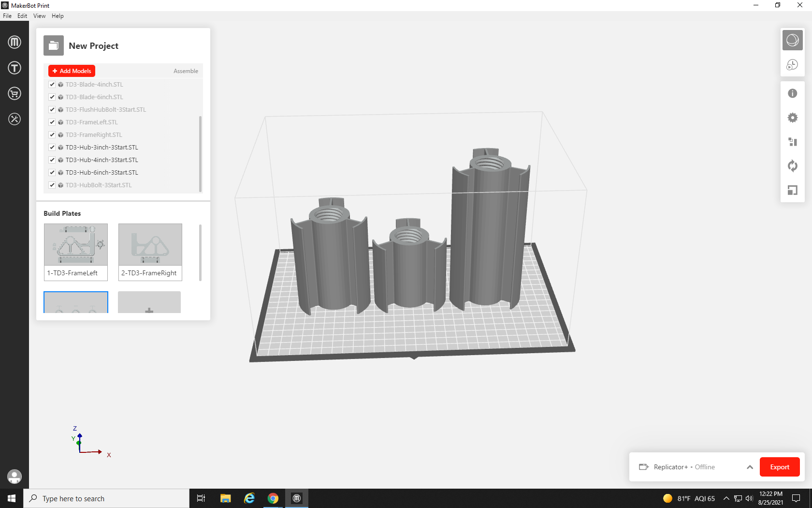The image size is (812, 508).
Task: Uncheck TD3-Blade-4inch.STL checkbox
Action: [x=52, y=84]
